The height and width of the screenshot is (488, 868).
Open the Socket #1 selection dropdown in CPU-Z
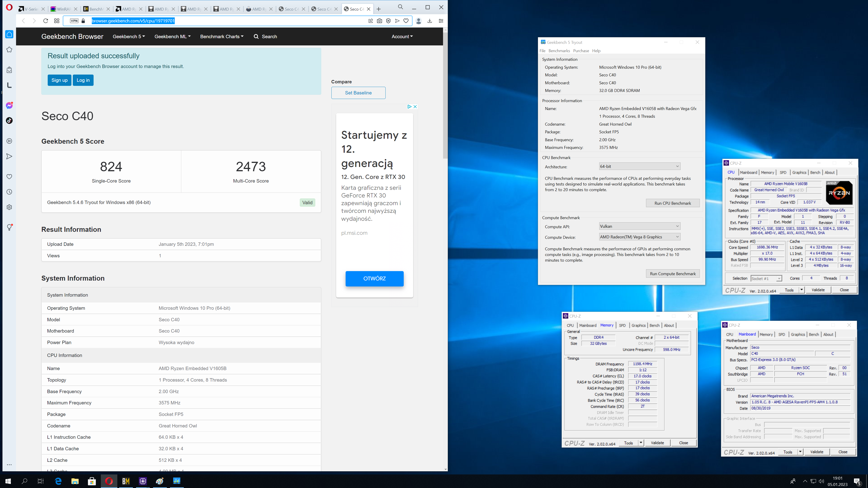pos(766,279)
